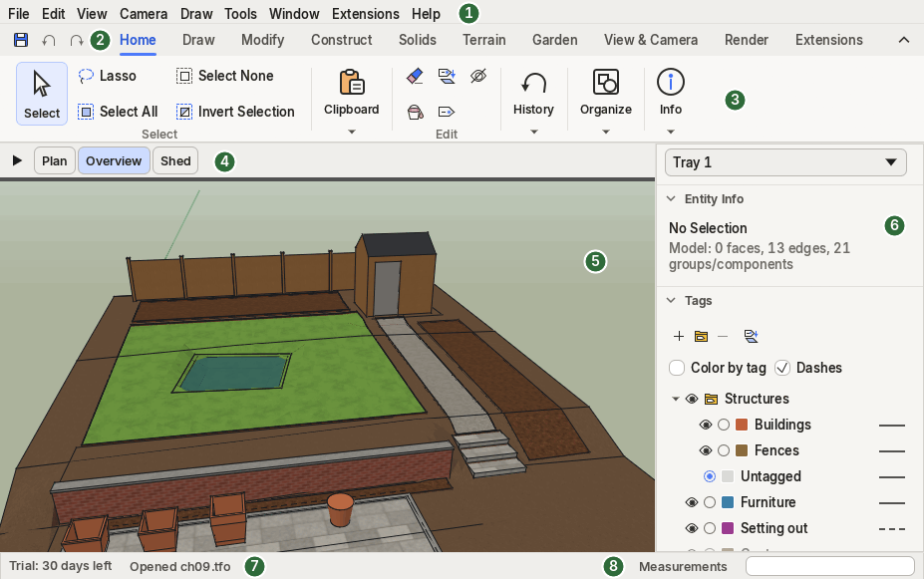Select the Paint Bucket tool
Viewport: 924px width, 579px height.
(415, 112)
